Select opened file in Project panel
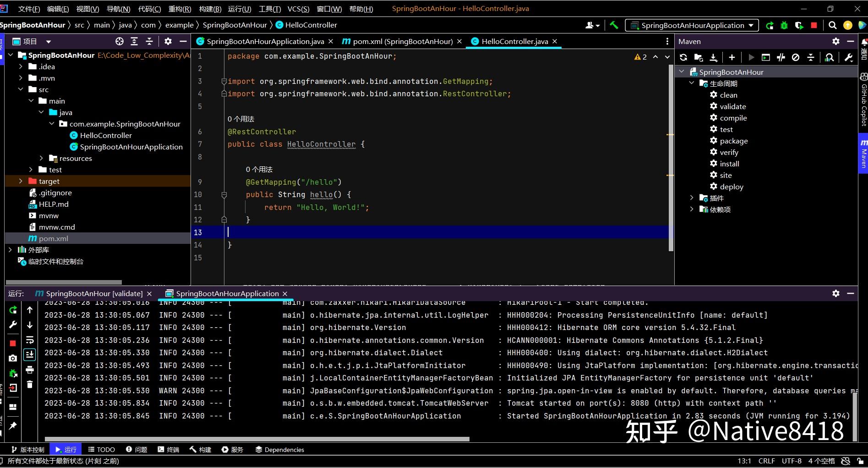This screenshot has width=868, height=468. tap(120, 41)
